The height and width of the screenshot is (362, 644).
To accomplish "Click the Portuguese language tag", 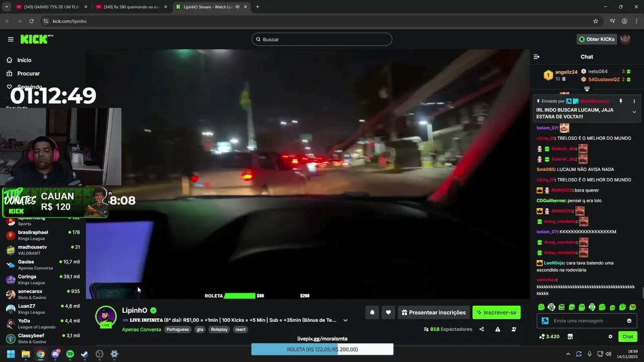I will pos(178,329).
